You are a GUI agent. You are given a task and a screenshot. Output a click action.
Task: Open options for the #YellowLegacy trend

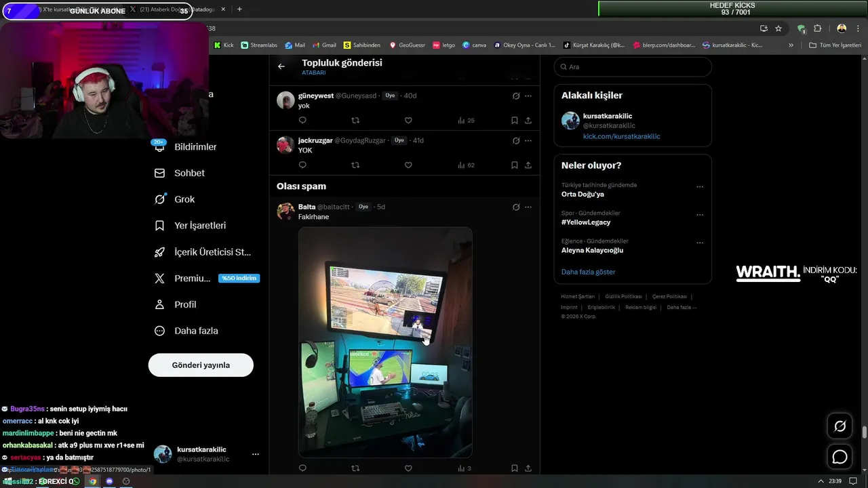(x=700, y=215)
